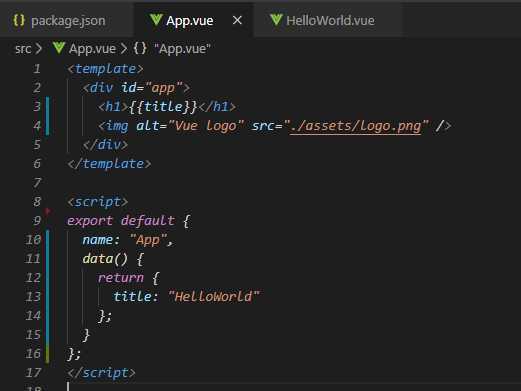Click line number 1 in the gutter
Screen dimensions: 521x391
pyautogui.click(x=37, y=69)
